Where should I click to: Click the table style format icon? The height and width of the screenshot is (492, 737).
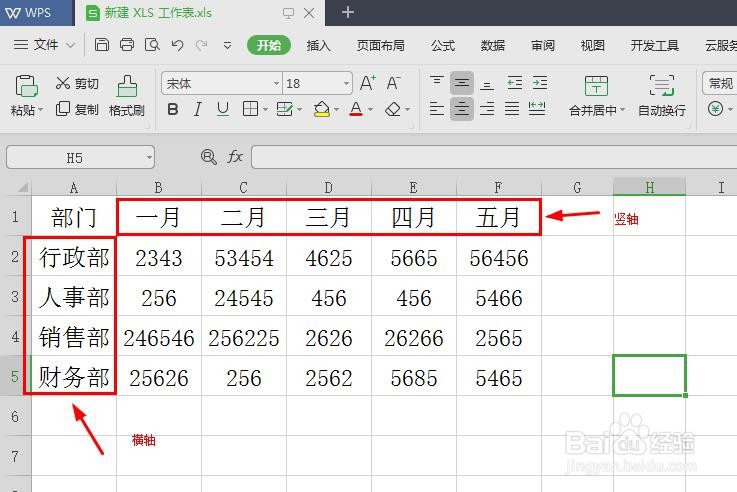pyautogui.click(x=284, y=109)
